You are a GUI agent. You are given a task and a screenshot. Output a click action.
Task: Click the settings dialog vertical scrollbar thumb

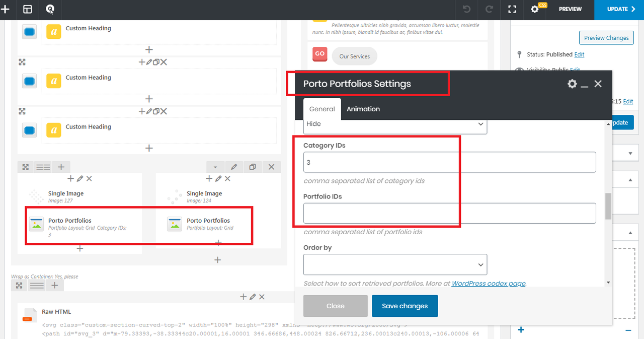[x=608, y=206]
